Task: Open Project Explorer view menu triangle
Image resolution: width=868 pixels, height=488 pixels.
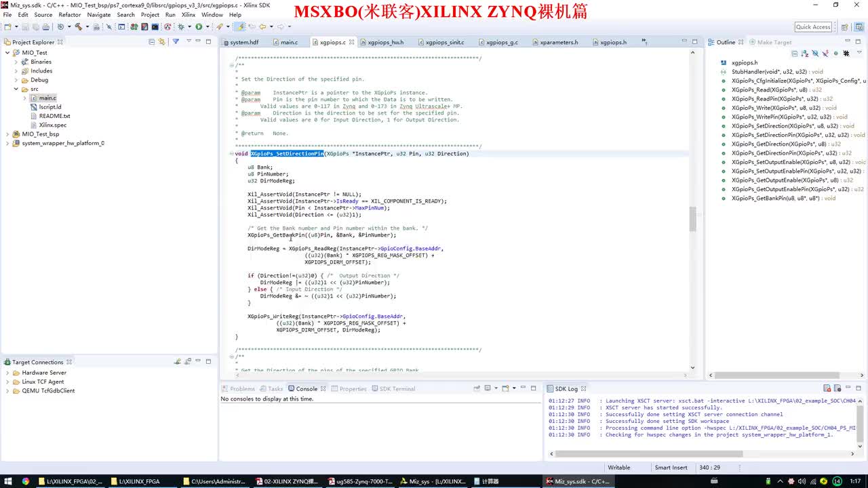Action: (x=189, y=41)
